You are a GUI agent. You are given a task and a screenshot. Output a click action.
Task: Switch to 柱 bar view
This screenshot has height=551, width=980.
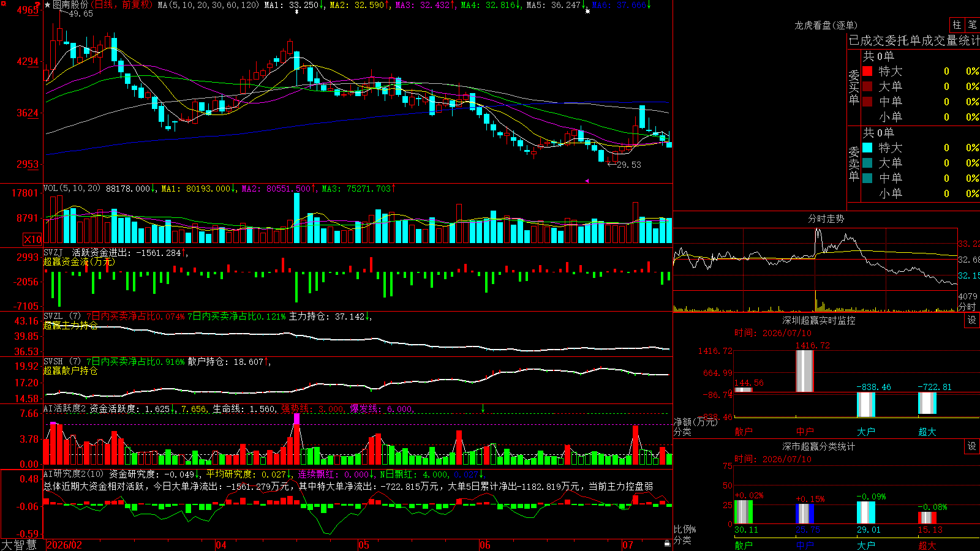[x=957, y=24]
